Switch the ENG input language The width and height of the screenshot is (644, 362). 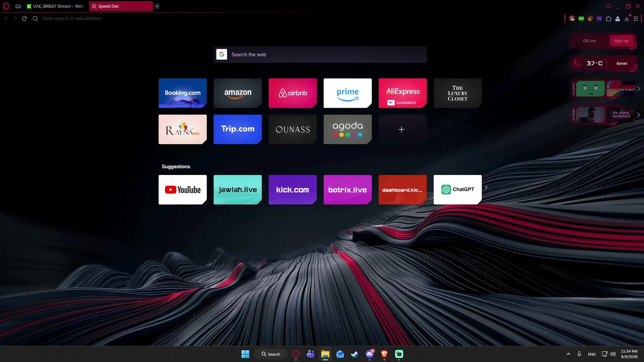tap(592, 354)
